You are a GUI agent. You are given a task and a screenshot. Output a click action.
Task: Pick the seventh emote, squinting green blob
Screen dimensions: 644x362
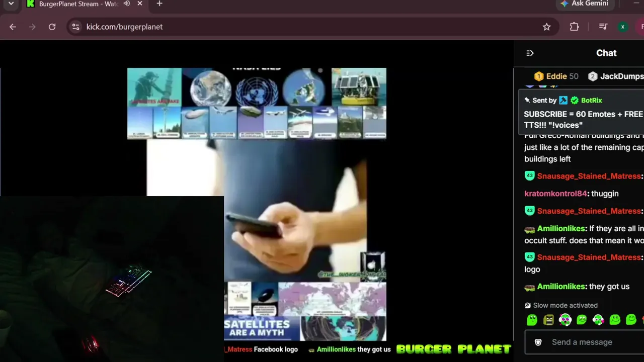(x=631, y=320)
